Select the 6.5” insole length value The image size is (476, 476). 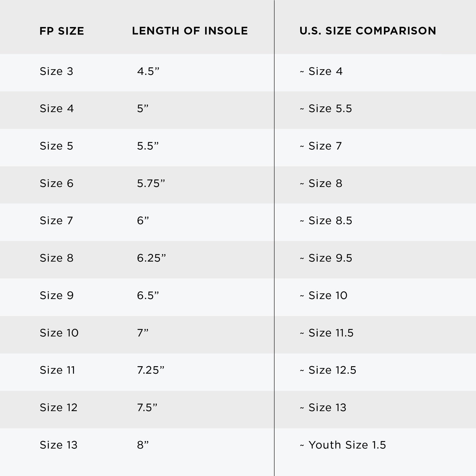pos(148,295)
